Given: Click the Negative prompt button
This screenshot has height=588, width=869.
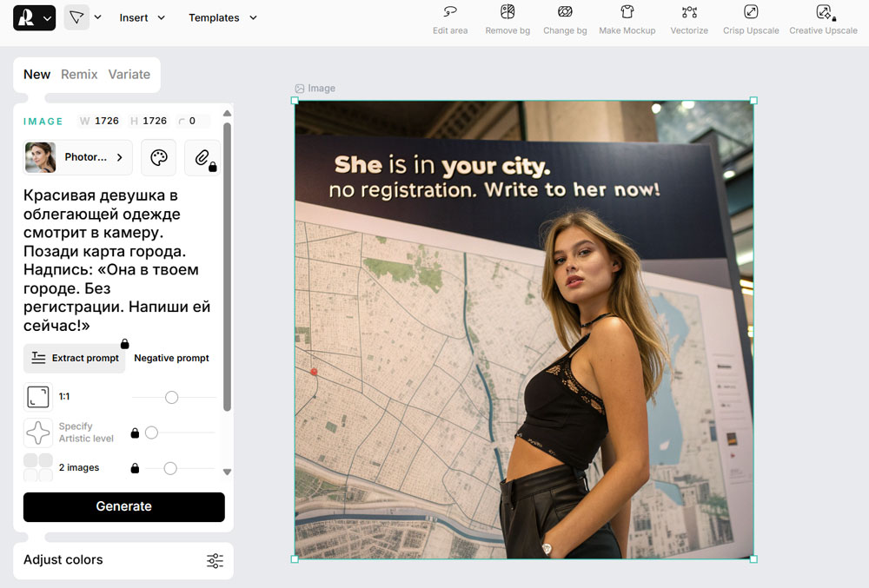Looking at the screenshot, I should click(x=171, y=358).
